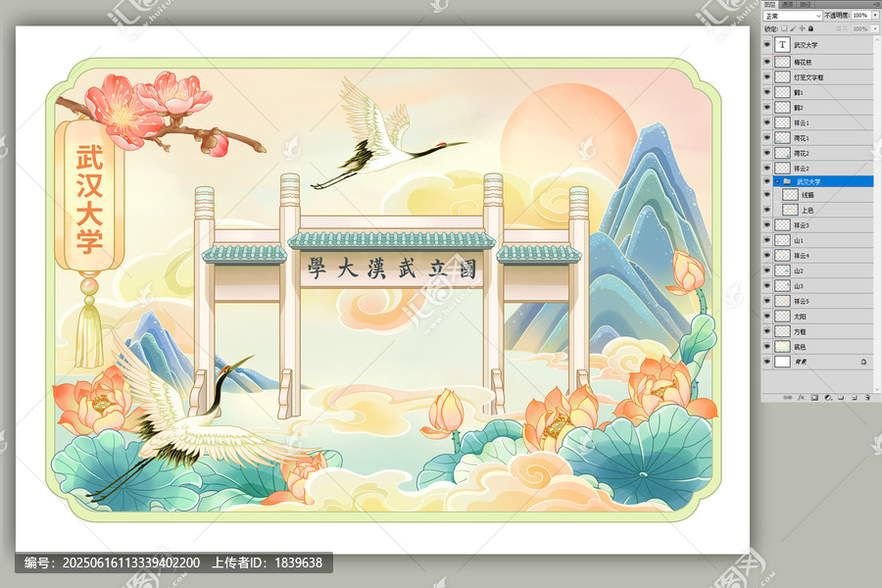This screenshot has height=588, width=882.
Task: Open the fill percentage arrow
Action: pos(875,28)
